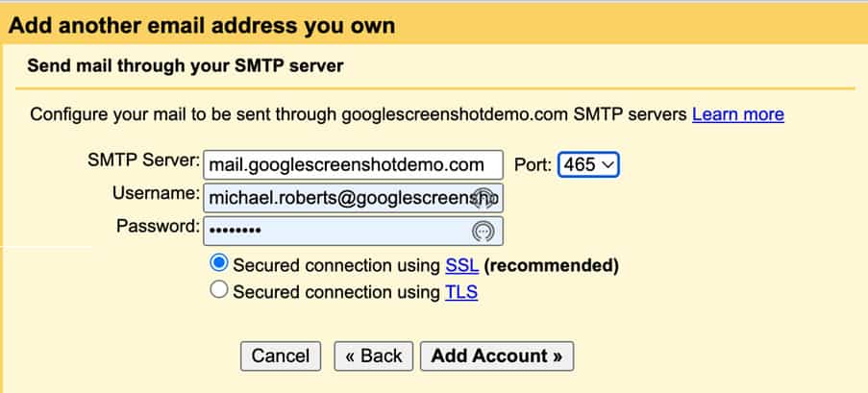Focus the SMTP Server text field
This screenshot has width=868, height=393.
pos(353,165)
